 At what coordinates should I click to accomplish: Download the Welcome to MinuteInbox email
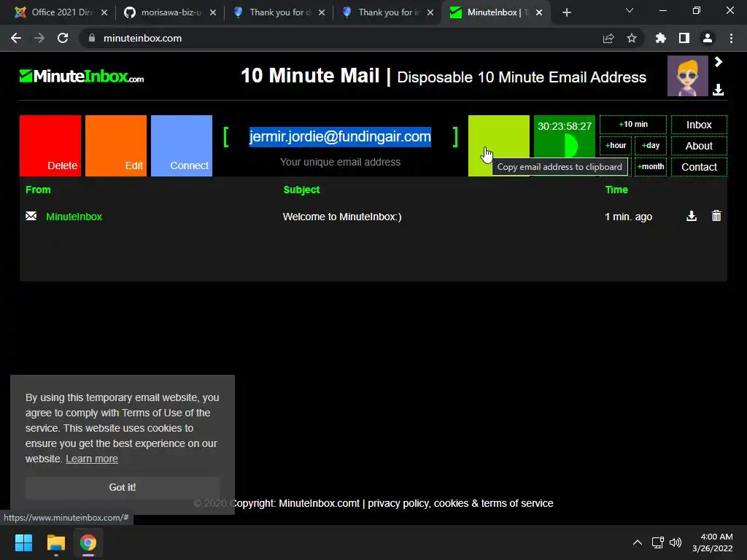(x=692, y=216)
